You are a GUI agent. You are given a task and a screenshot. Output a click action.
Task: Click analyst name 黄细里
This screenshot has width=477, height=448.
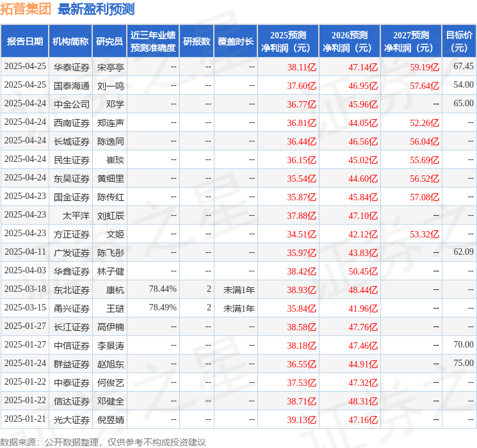(110, 179)
